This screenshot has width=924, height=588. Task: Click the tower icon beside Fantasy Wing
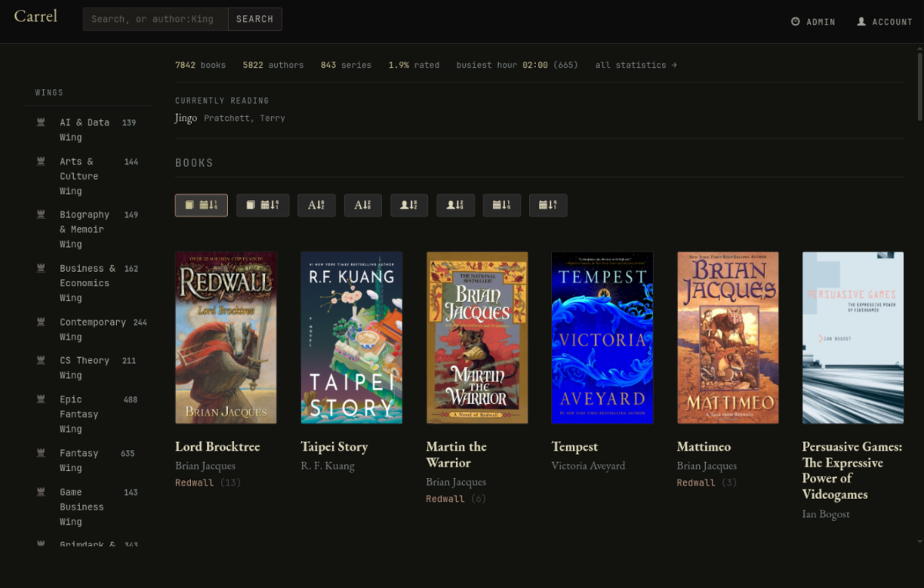[42, 453]
